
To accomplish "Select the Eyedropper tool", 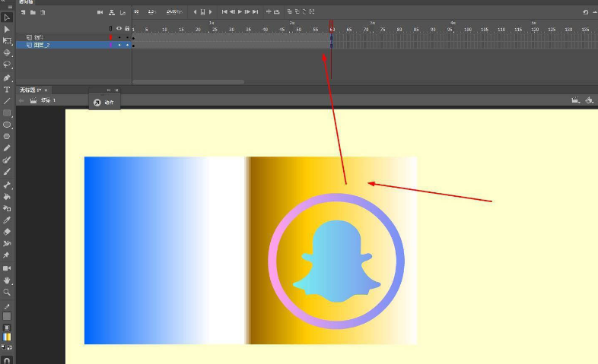I will tap(7, 220).
